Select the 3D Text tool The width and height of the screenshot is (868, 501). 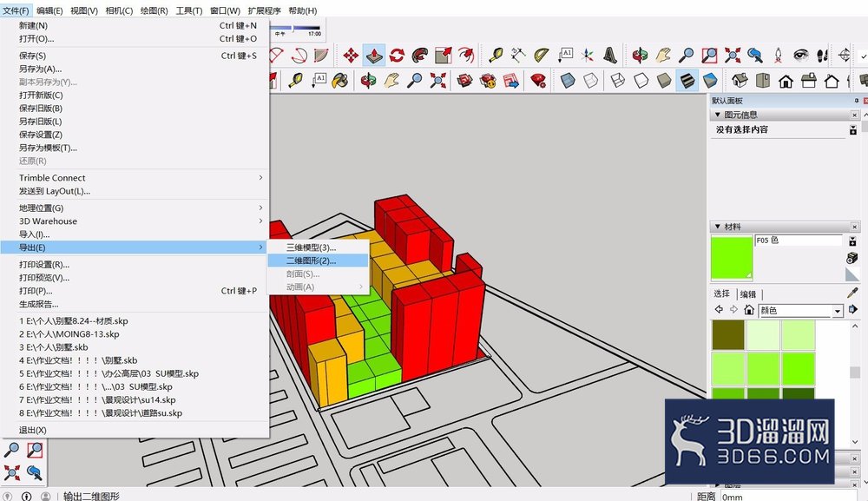click(x=610, y=55)
